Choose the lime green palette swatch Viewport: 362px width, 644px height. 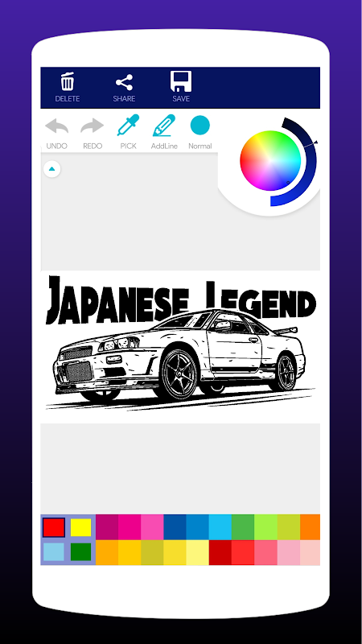265,527
